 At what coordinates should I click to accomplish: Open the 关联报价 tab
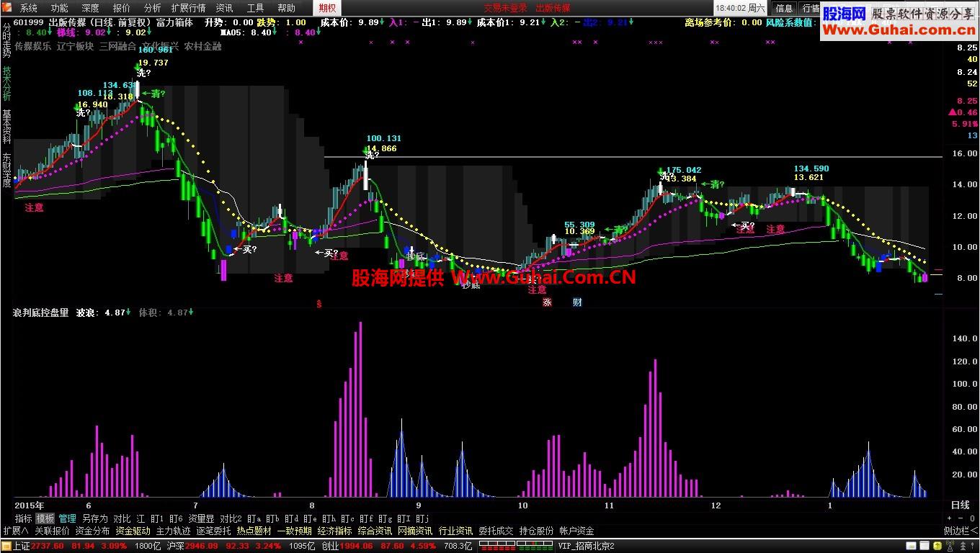52,531
